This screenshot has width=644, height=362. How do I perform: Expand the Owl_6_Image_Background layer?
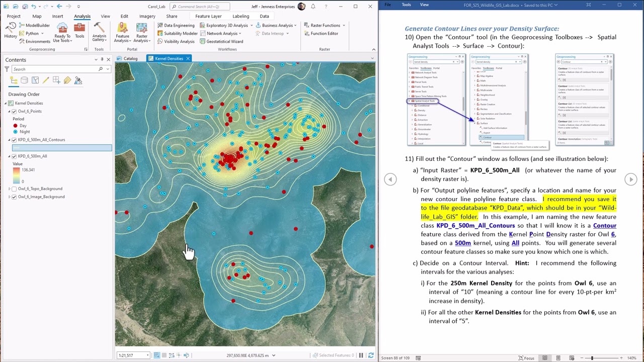click(9, 197)
